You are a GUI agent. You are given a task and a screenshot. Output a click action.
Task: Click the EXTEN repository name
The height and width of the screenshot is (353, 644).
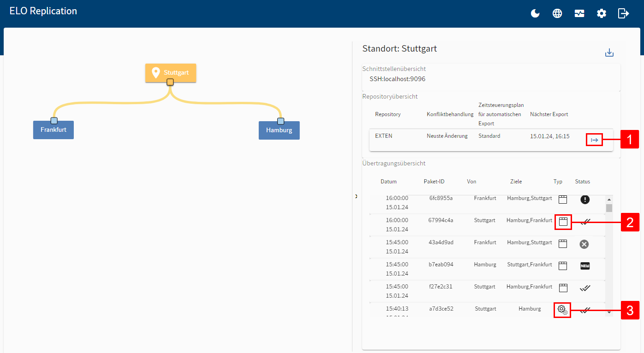[384, 136]
